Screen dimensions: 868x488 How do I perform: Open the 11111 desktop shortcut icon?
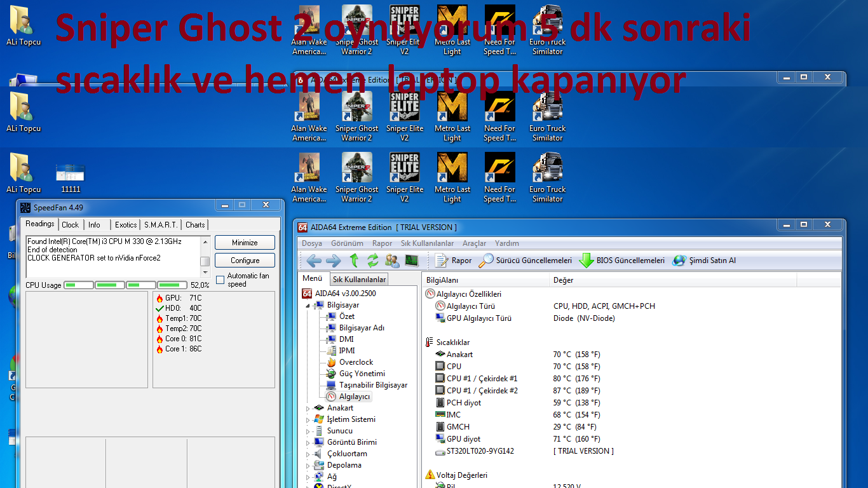click(x=71, y=177)
